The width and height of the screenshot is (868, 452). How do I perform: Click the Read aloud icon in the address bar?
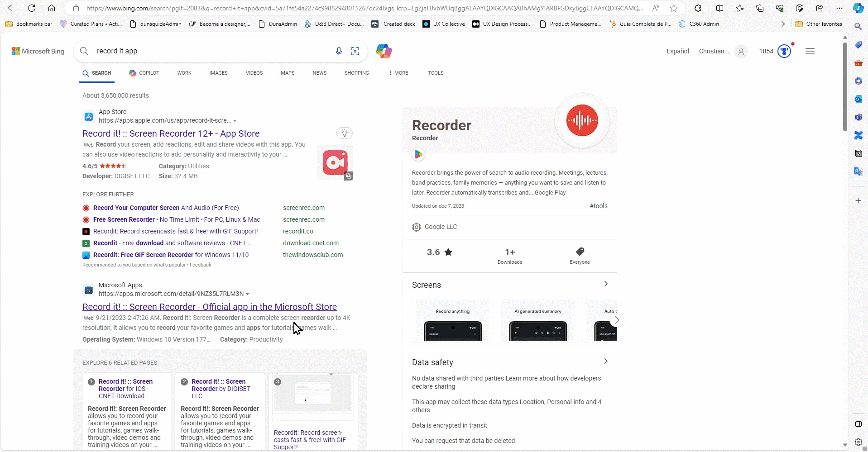(x=656, y=8)
